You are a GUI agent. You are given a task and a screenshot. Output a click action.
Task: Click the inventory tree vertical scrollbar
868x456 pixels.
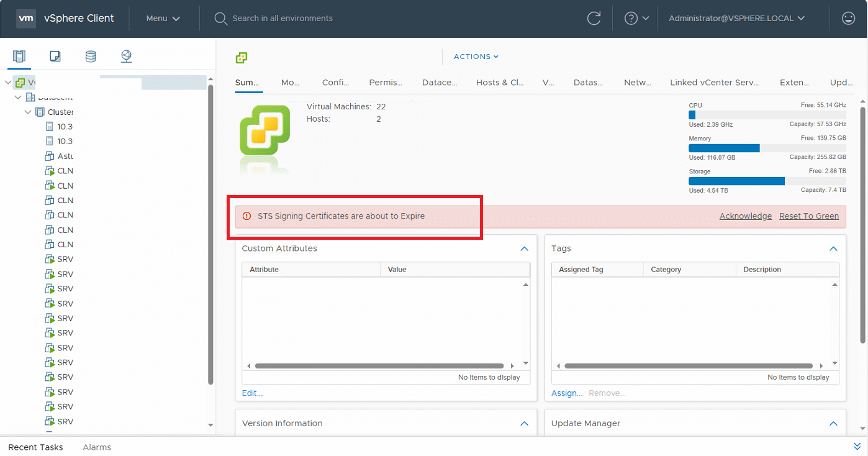[x=210, y=234]
